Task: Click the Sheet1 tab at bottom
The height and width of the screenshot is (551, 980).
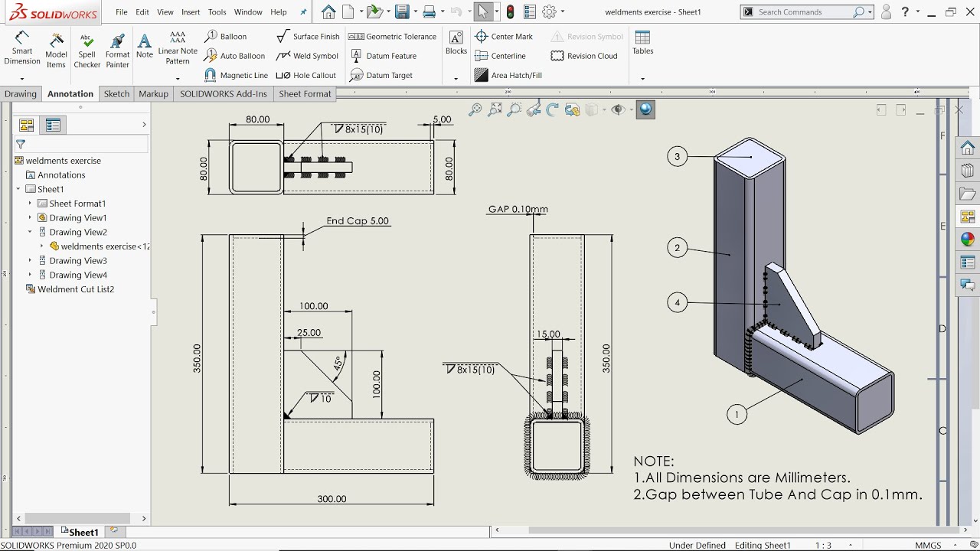Action: (x=80, y=532)
